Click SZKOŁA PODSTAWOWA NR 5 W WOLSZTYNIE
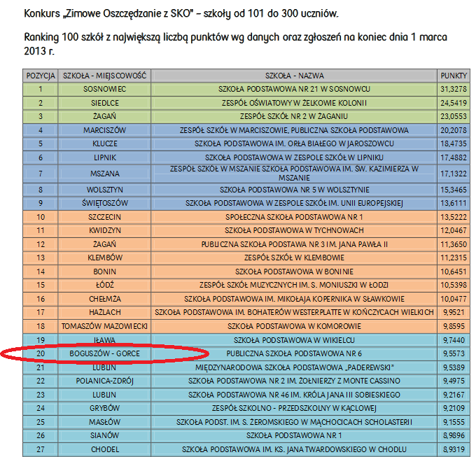 point(294,190)
